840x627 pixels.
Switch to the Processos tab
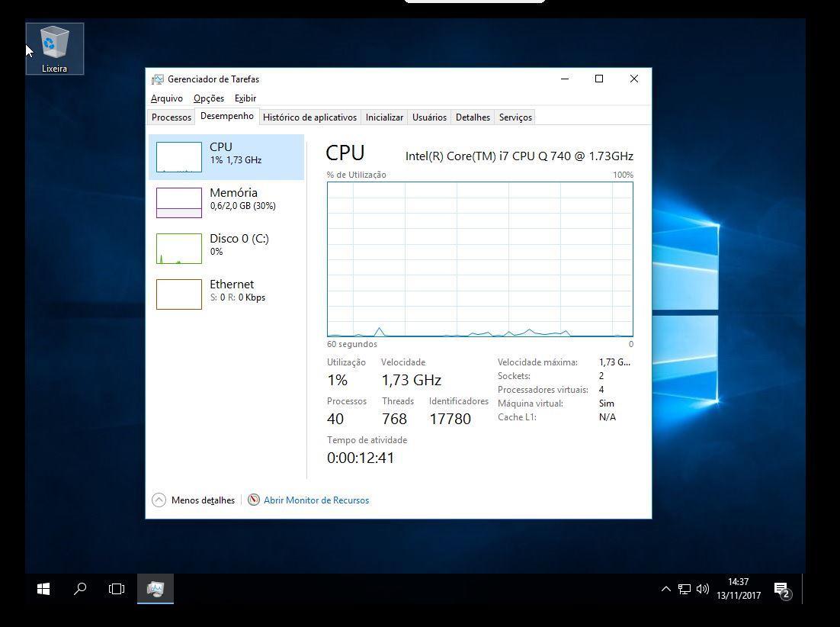click(172, 117)
